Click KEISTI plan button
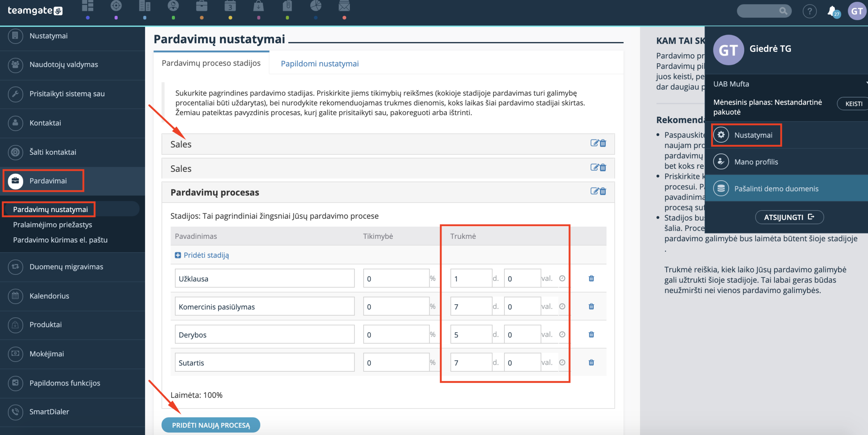868x435 pixels. [x=853, y=104]
